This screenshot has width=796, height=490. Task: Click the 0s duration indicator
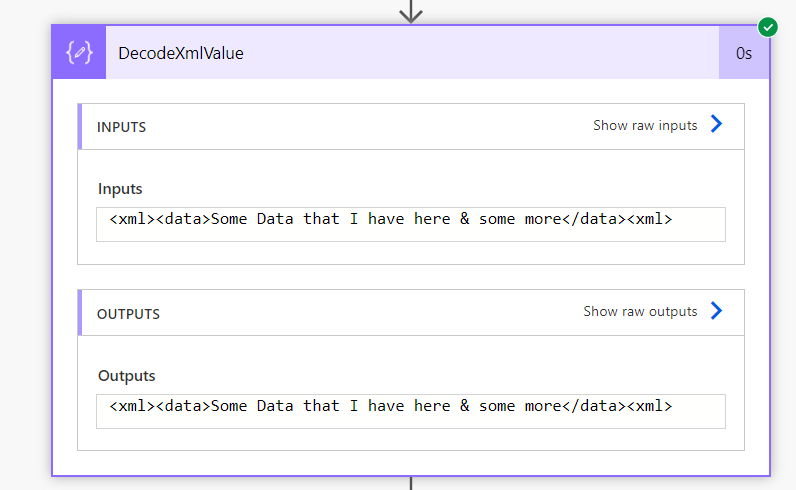coord(744,53)
